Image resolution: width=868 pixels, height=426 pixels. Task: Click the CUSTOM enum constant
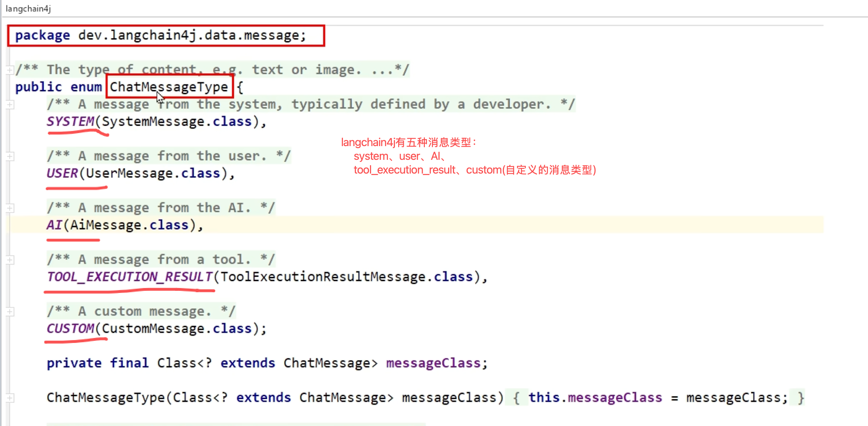pyautogui.click(x=70, y=328)
